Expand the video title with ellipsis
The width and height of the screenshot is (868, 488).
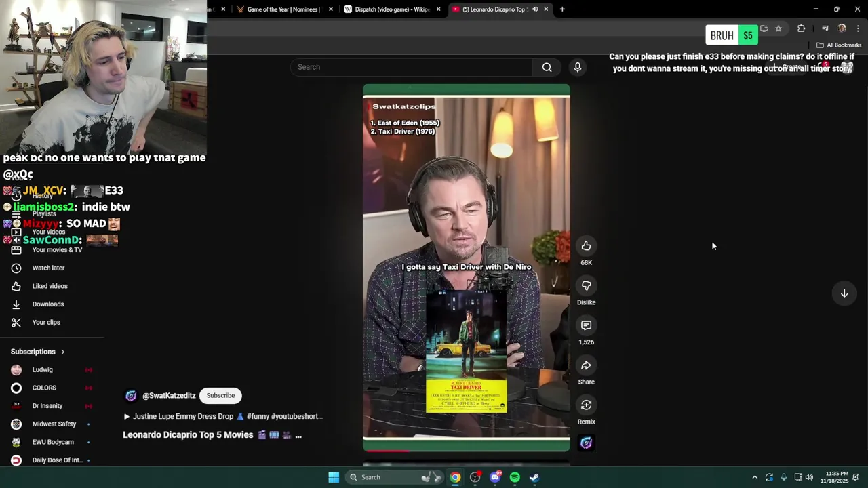(x=298, y=435)
